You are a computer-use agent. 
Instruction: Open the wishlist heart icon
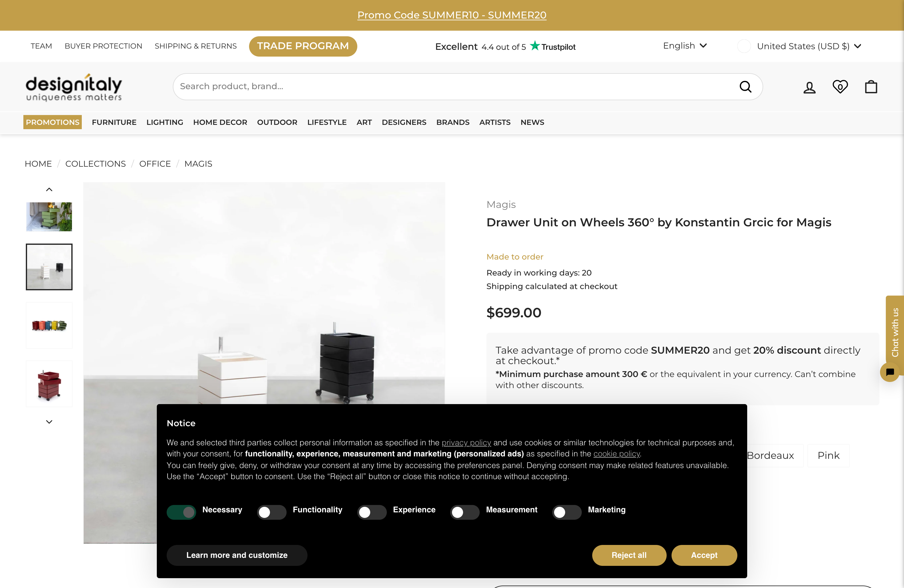point(840,87)
